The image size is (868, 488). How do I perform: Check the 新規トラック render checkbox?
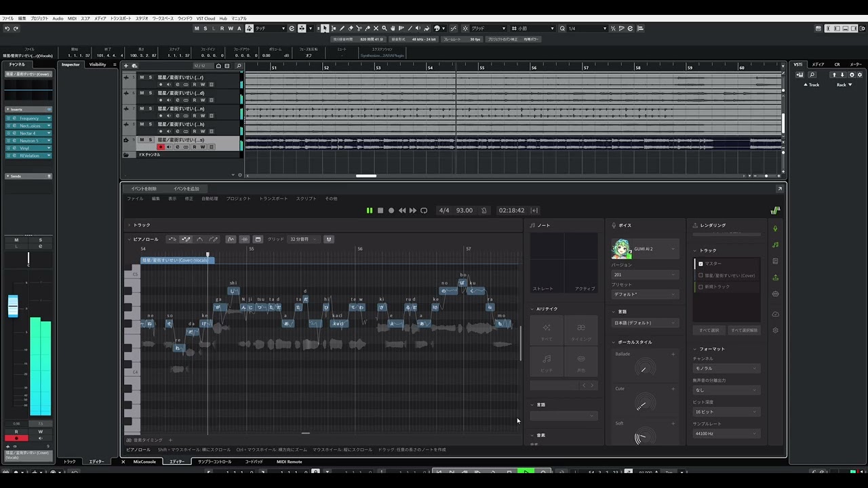[701, 287]
